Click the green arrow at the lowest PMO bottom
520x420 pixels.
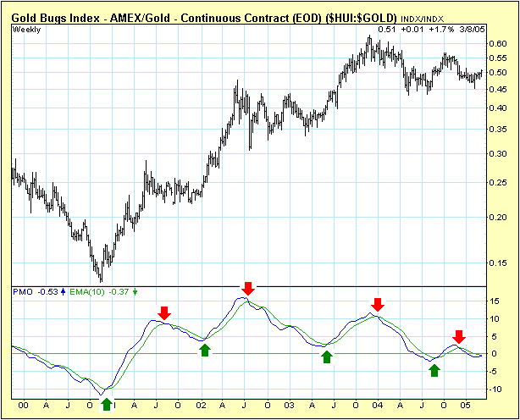tap(106, 404)
